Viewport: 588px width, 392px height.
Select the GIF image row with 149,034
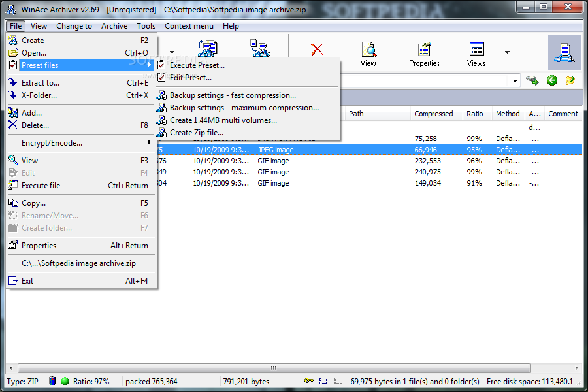(369, 183)
